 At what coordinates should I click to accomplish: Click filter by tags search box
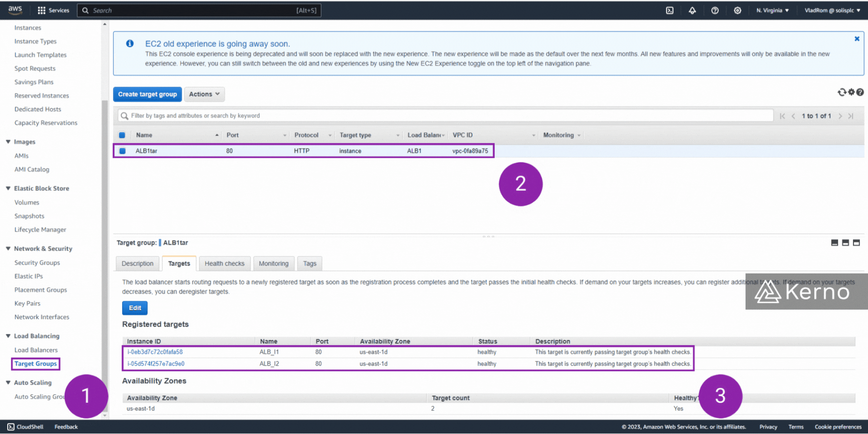[445, 116]
